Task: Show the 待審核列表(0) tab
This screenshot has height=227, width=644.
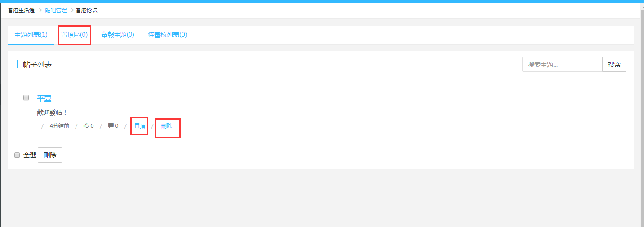Action: point(168,35)
